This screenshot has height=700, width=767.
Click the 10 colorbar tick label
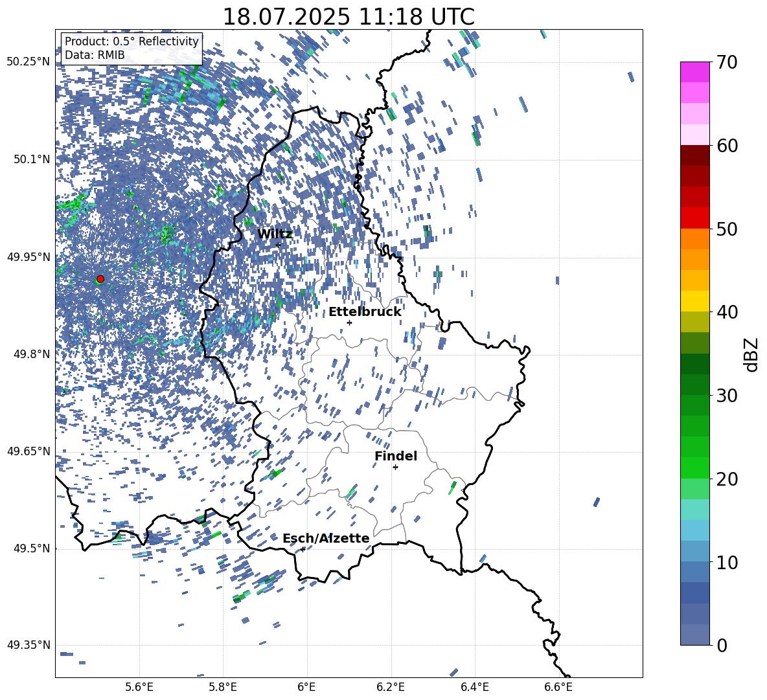click(727, 562)
